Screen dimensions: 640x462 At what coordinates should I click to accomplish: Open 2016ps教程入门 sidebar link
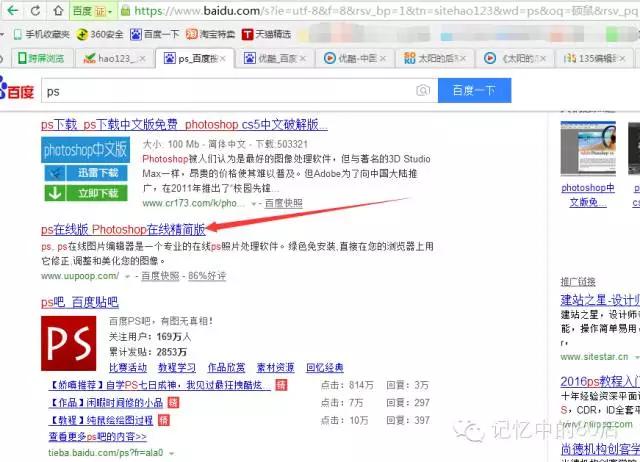point(600,382)
